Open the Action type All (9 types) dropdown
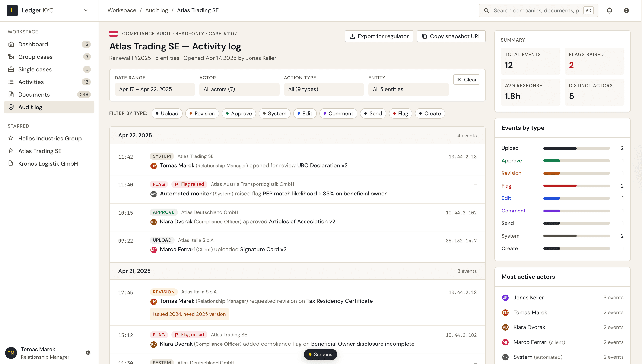 click(x=323, y=89)
